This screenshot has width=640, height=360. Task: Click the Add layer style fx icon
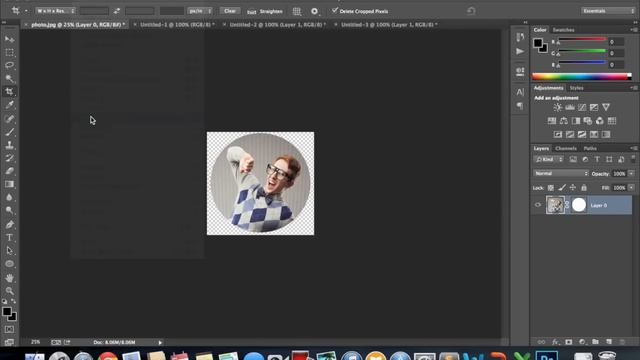[x=555, y=342]
